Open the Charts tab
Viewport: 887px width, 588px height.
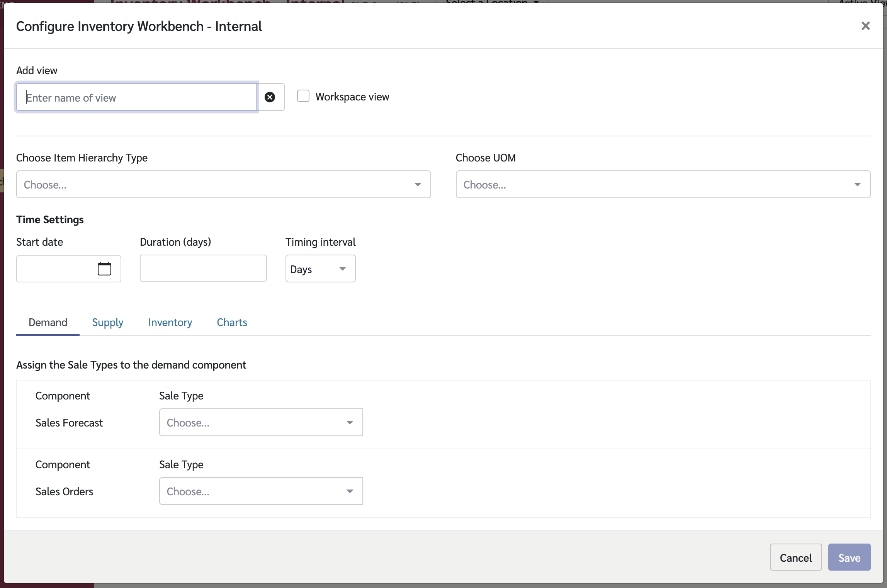pyautogui.click(x=232, y=322)
